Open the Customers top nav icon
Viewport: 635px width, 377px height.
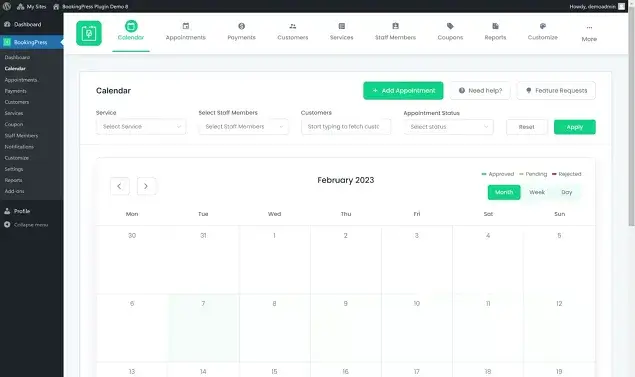(293, 26)
